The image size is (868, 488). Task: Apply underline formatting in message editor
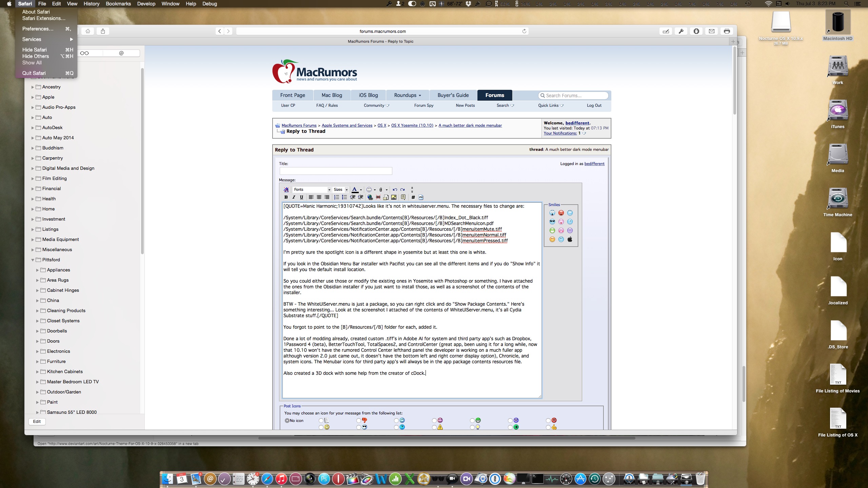pyautogui.click(x=301, y=197)
